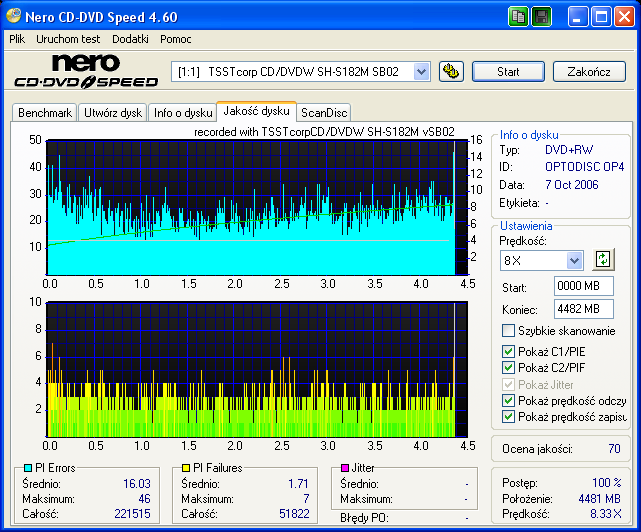Image resolution: width=641 pixels, height=532 pixels.
Task: Click the Start field showing 0000 MB
Action: [x=584, y=286]
